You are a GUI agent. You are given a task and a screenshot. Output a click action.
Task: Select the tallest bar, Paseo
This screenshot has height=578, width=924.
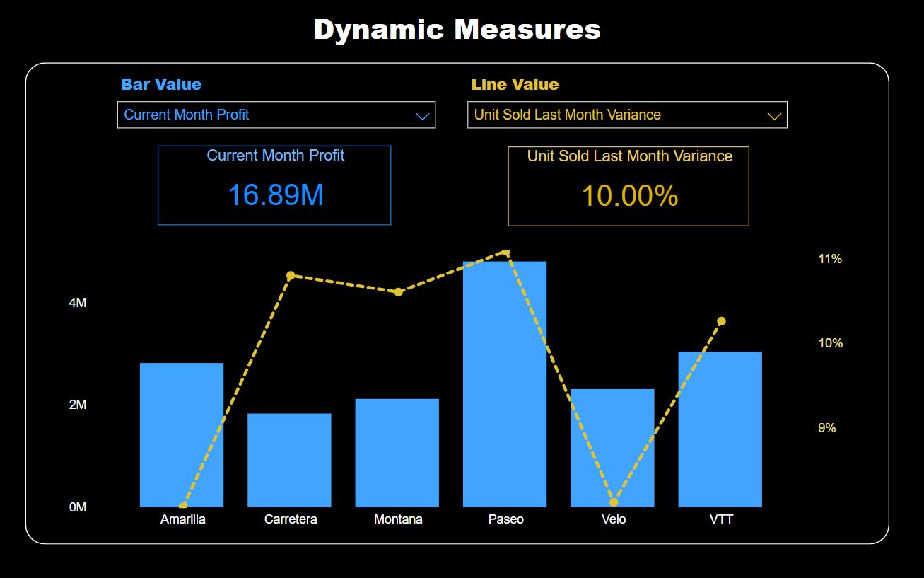click(x=505, y=384)
